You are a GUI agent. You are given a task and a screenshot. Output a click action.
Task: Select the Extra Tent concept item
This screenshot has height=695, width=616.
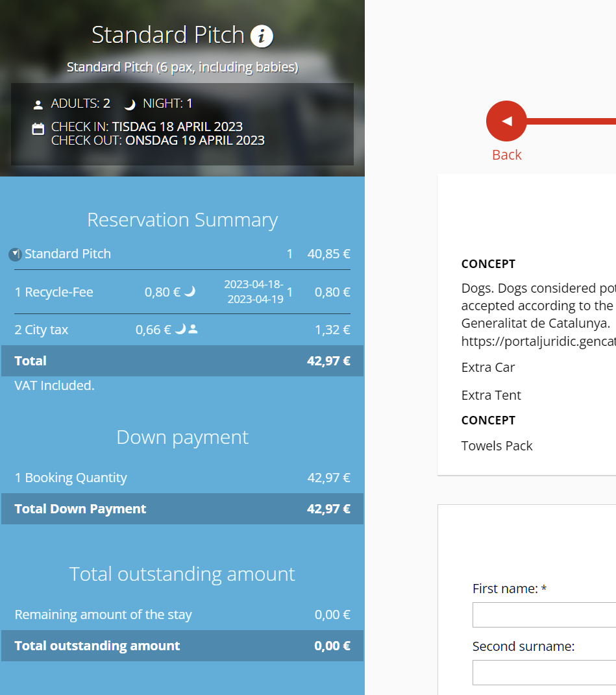[x=491, y=395]
